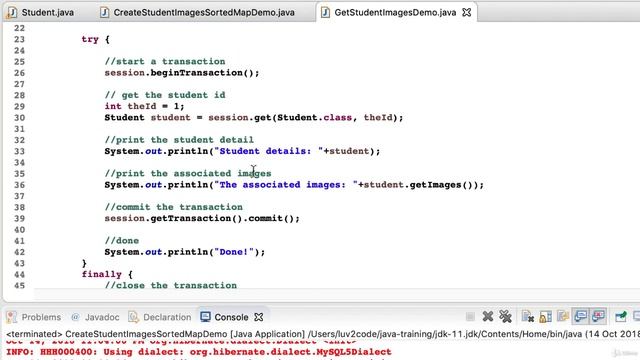The width and height of the screenshot is (640, 360).
Task: Close the GetStudentImagesDemo.java tab
Action: pyautogui.click(x=467, y=12)
